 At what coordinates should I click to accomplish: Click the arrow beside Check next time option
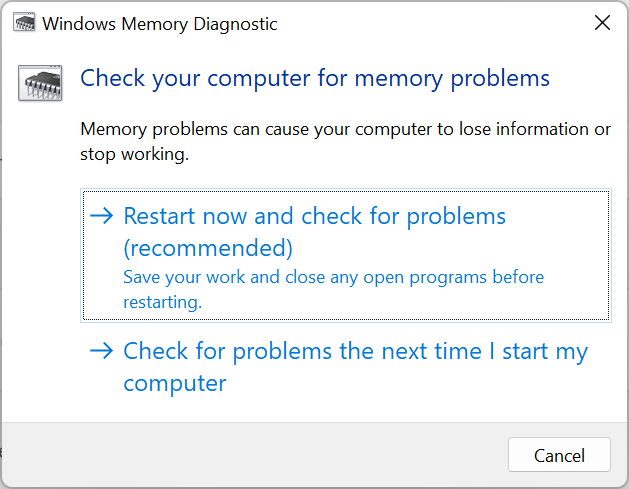click(102, 351)
